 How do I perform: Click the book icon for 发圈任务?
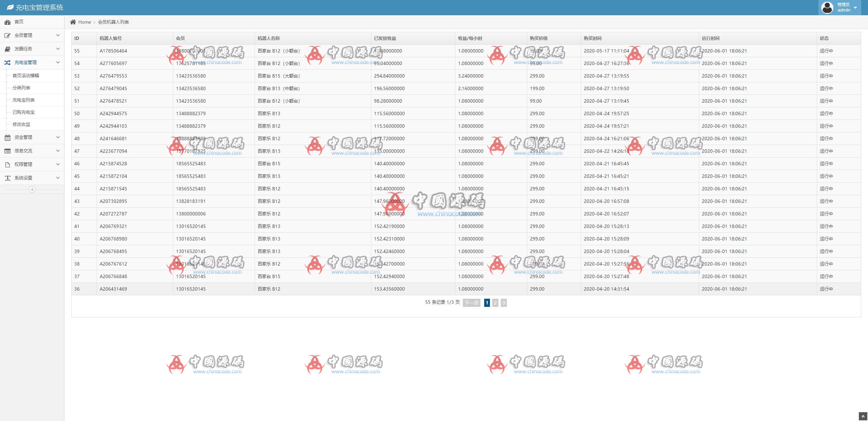point(7,49)
